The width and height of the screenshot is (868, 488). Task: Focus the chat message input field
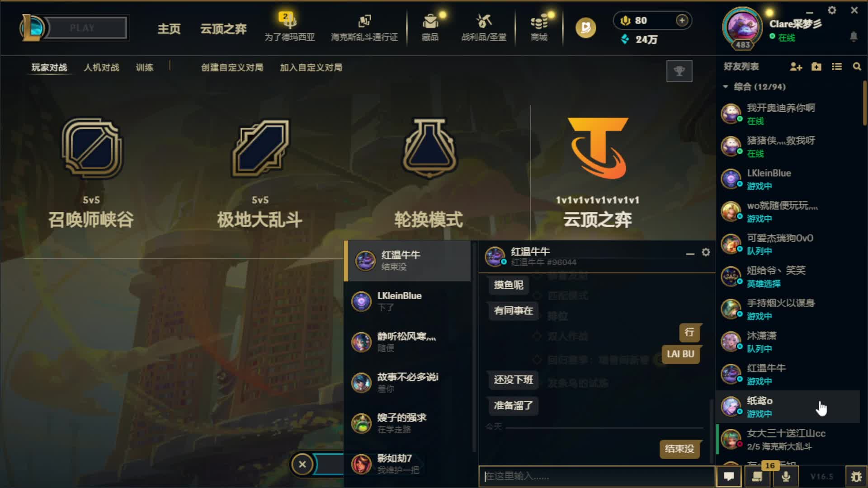tap(597, 476)
